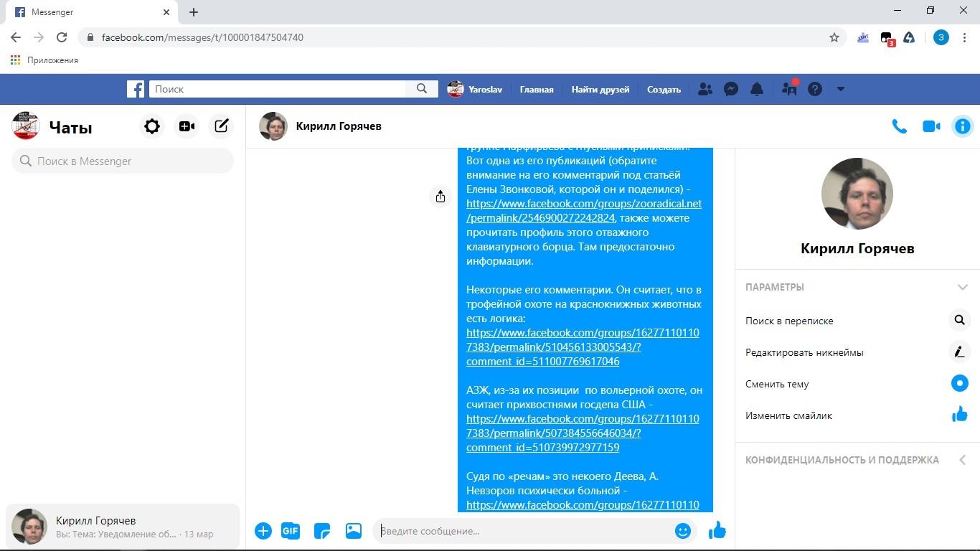This screenshot has height=551, width=980.
Task: Go back with the browser back arrow
Action: coord(16,37)
